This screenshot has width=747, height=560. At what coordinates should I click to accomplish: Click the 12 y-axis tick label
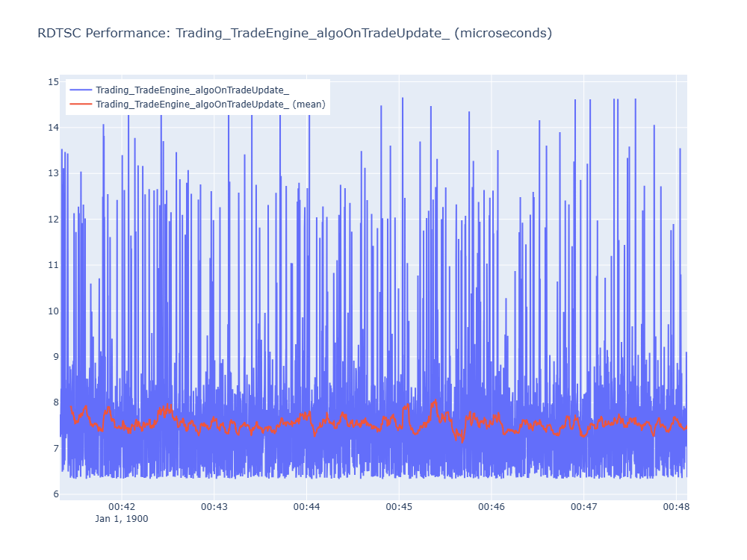[x=53, y=219]
